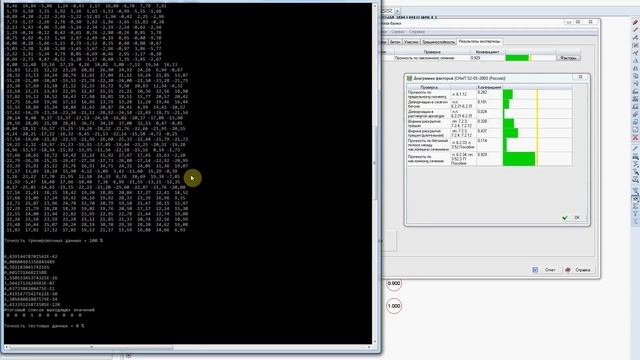
Task: Click the console horizontal scrollbar thumb
Action: pyautogui.click(x=92, y=347)
